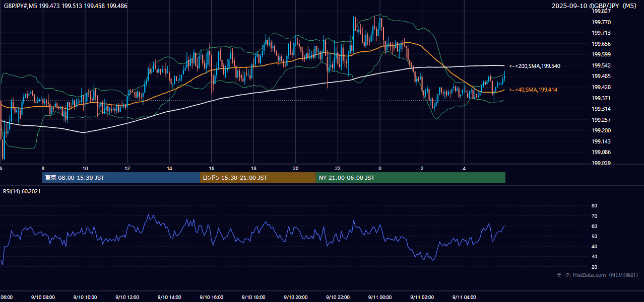
Task: Click hour tick 14 under price chart
Action: [x=169, y=169]
